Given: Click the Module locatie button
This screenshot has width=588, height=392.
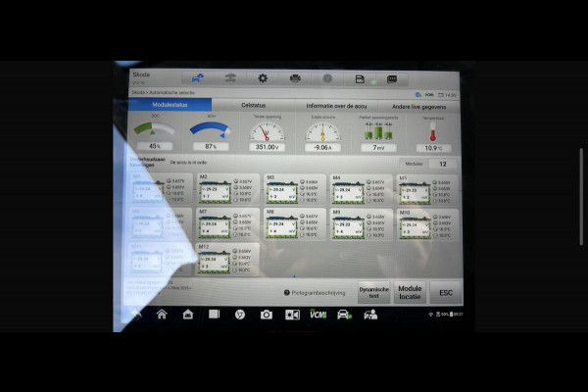Looking at the screenshot, I should click(x=410, y=293).
